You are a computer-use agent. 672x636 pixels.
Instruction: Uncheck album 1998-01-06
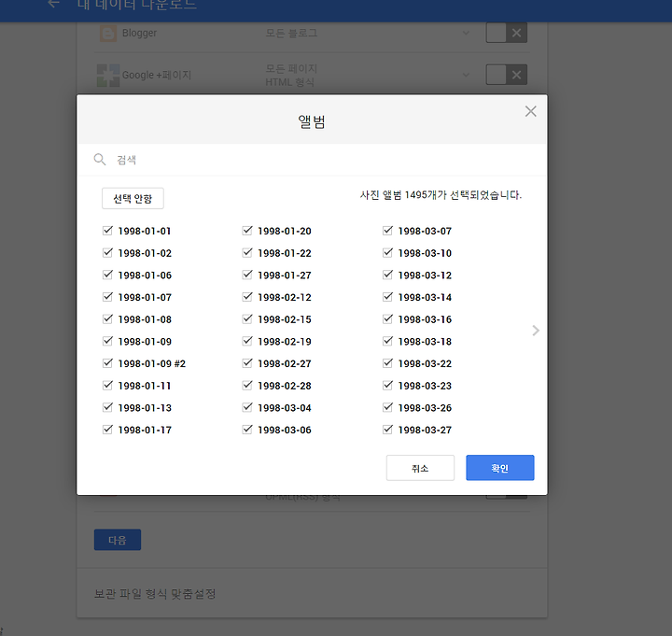click(x=107, y=275)
